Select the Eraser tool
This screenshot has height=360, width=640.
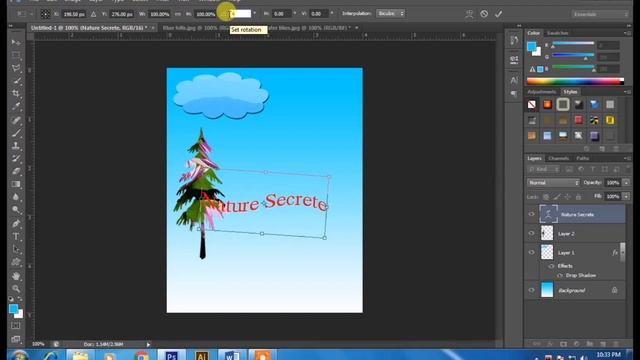click(x=16, y=171)
